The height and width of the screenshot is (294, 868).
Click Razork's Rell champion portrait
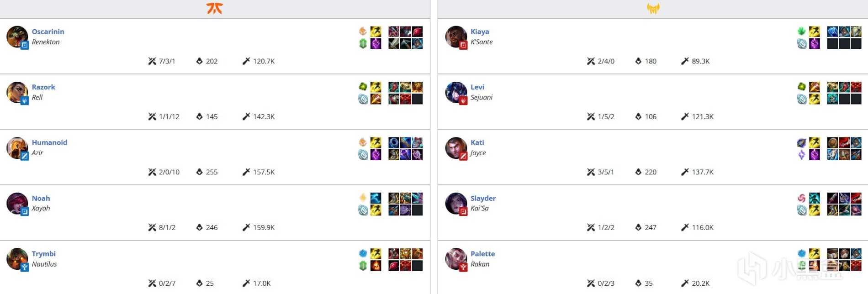click(x=17, y=93)
